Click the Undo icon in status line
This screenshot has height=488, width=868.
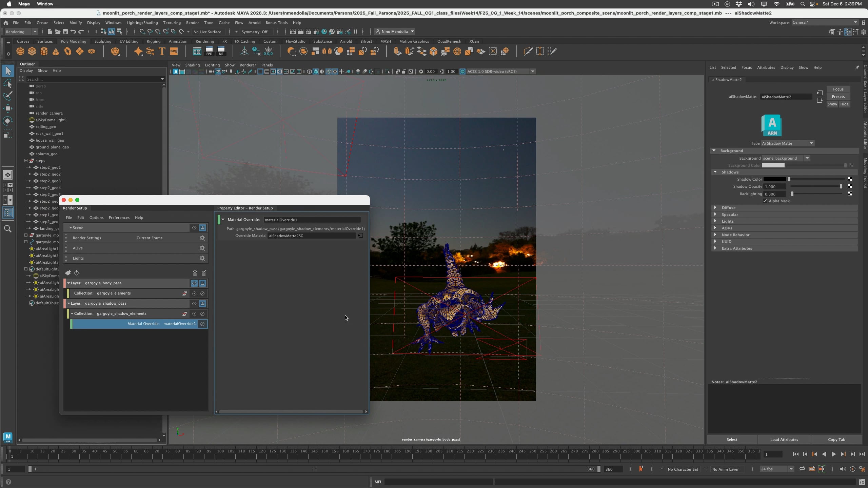pyautogui.click(x=73, y=32)
